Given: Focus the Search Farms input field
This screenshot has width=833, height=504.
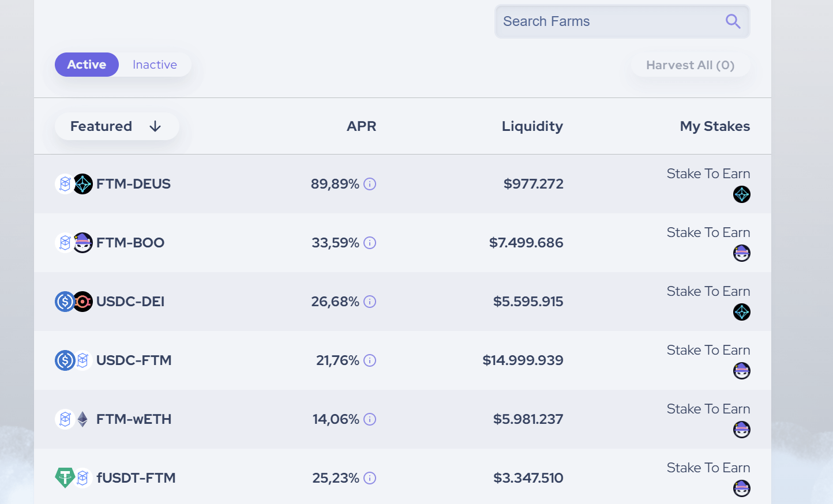Looking at the screenshot, I should [x=606, y=21].
